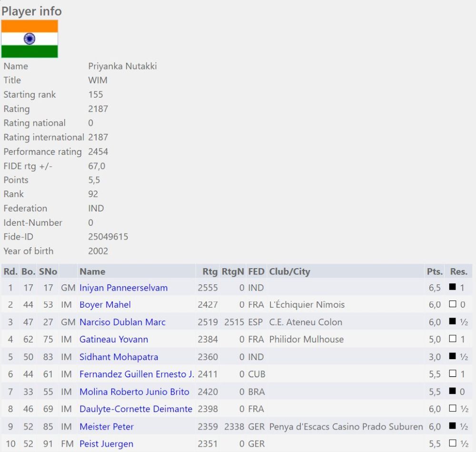This screenshot has height=452, width=476.
Task: Click the Rtg column header
Action: click(x=210, y=271)
